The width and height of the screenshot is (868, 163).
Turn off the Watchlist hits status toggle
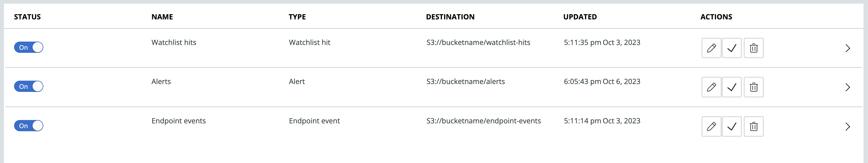click(29, 47)
